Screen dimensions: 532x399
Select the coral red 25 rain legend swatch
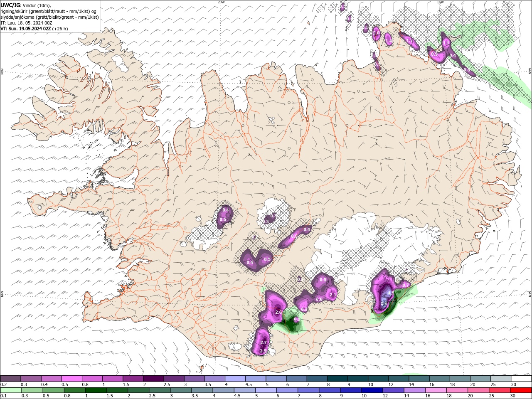[x=499, y=390]
